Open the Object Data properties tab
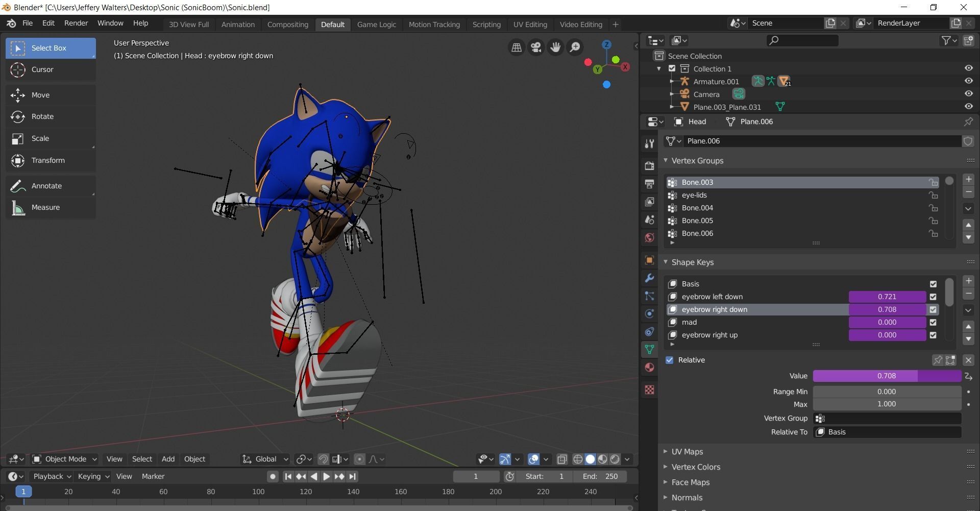Viewport: 980px width, 511px height. pos(649,350)
